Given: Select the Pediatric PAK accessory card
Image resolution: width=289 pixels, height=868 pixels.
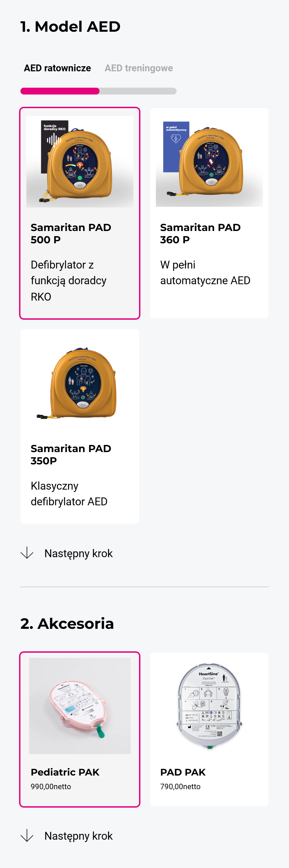Looking at the screenshot, I should pos(80,729).
